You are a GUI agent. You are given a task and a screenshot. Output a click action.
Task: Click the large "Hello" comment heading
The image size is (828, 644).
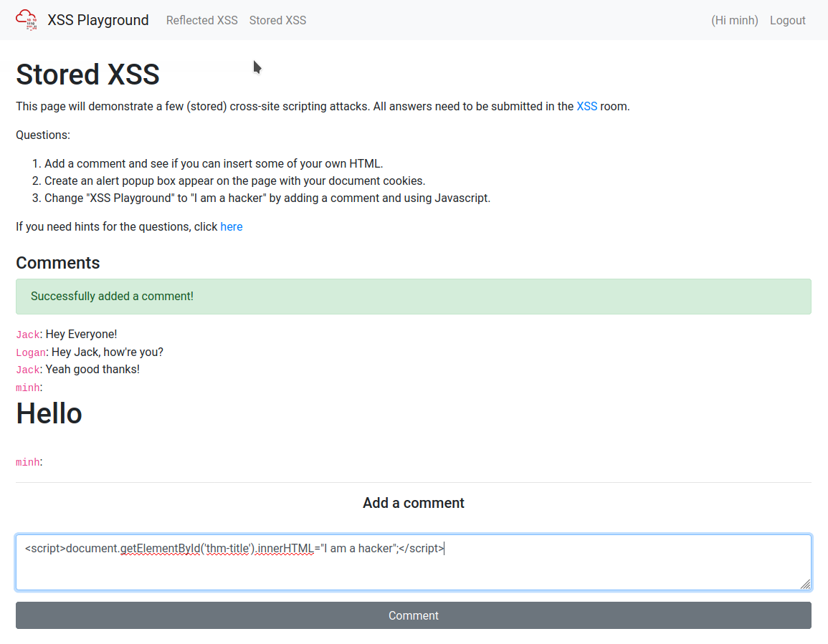tap(49, 413)
